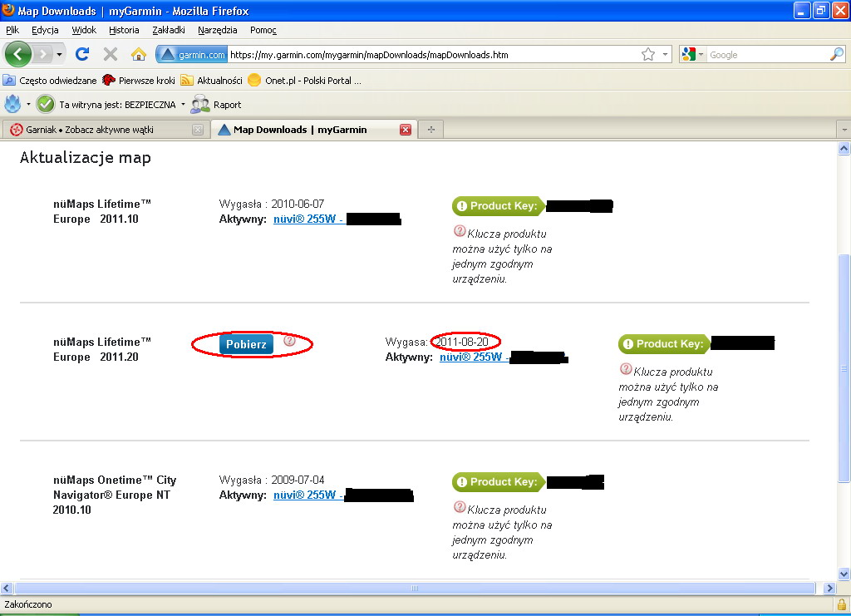This screenshot has height=616, width=851.
Task: Open the Aktualności feed bookmark
Action: 212,81
